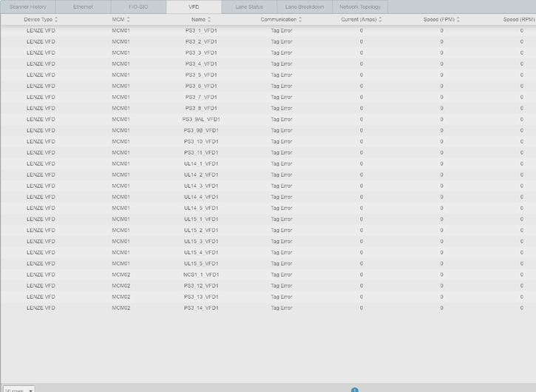The height and width of the screenshot is (392, 536).
Task: Click sort arrows beside Communication header
Action: click(x=300, y=19)
